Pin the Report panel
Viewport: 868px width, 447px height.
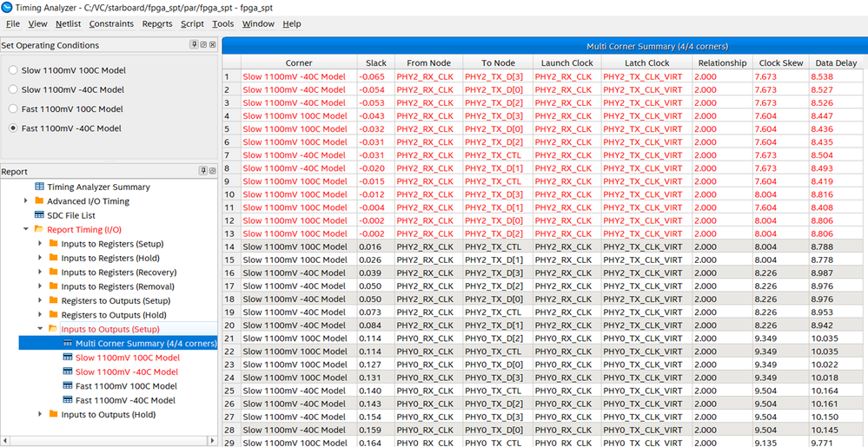point(203,172)
